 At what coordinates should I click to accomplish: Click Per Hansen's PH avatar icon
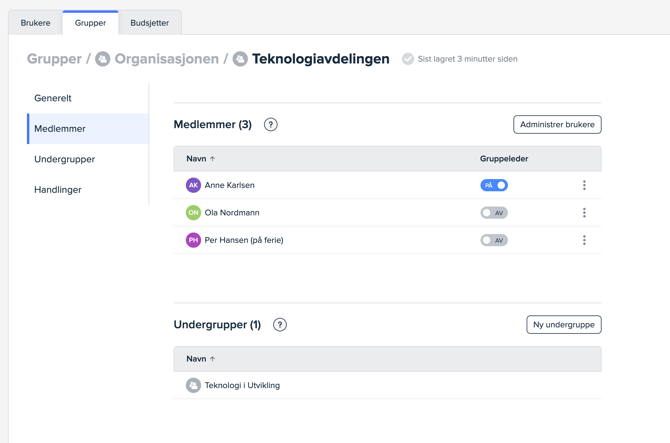tap(193, 240)
